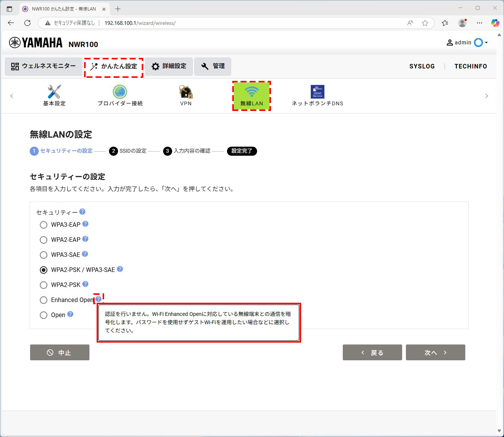This screenshot has width=504, height=437.
Task: Expand the admin user dropdown
Action: [x=467, y=42]
